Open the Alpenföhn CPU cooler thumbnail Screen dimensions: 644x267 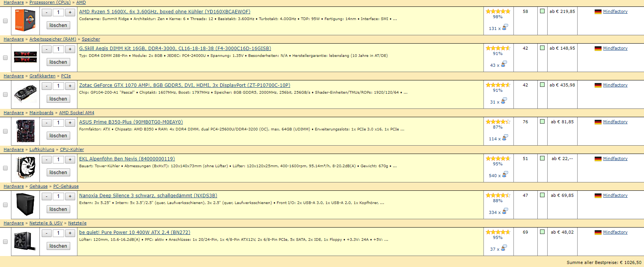pyautogui.click(x=26, y=168)
